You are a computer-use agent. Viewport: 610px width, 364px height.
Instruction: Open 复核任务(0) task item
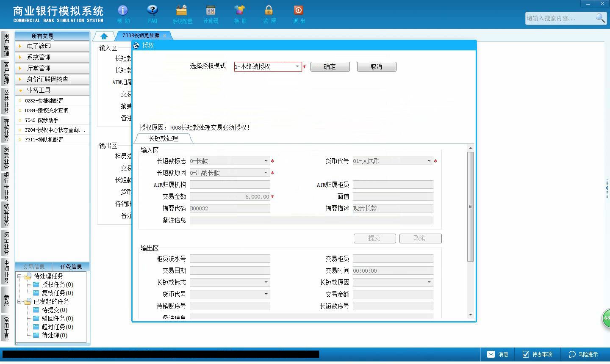[x=57, y=293]
